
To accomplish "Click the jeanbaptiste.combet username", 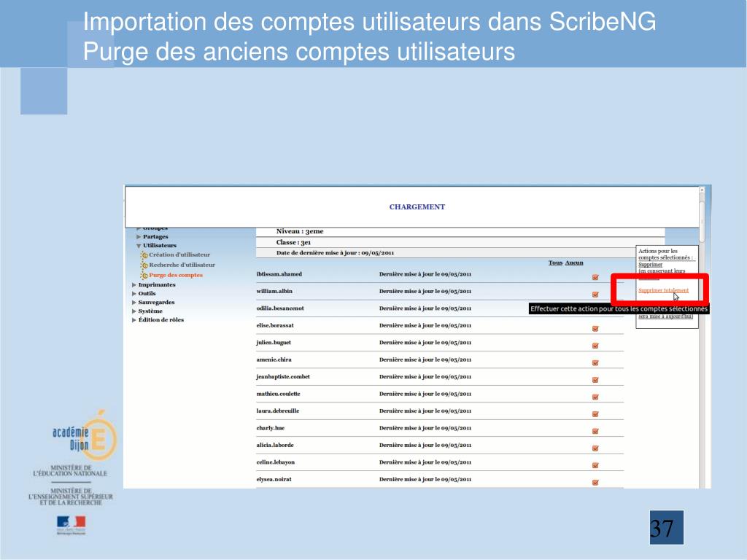I will pyautogui.click(x=283, y=377).
